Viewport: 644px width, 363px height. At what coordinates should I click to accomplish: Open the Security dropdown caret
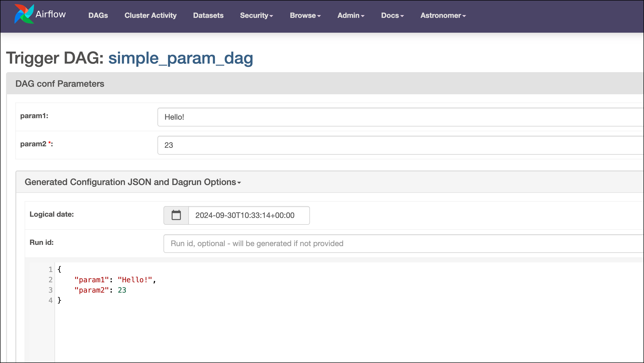pos(272,16)
